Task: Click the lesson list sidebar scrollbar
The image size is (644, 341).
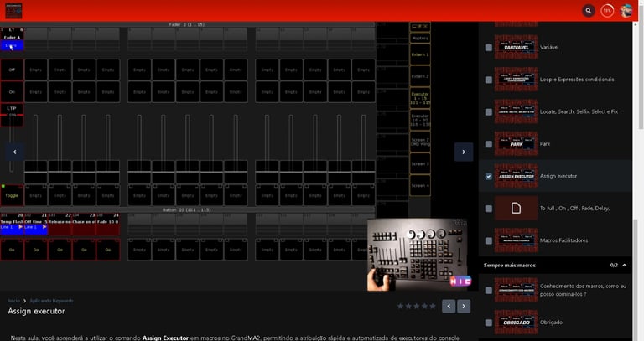Action: pos(635,279)
